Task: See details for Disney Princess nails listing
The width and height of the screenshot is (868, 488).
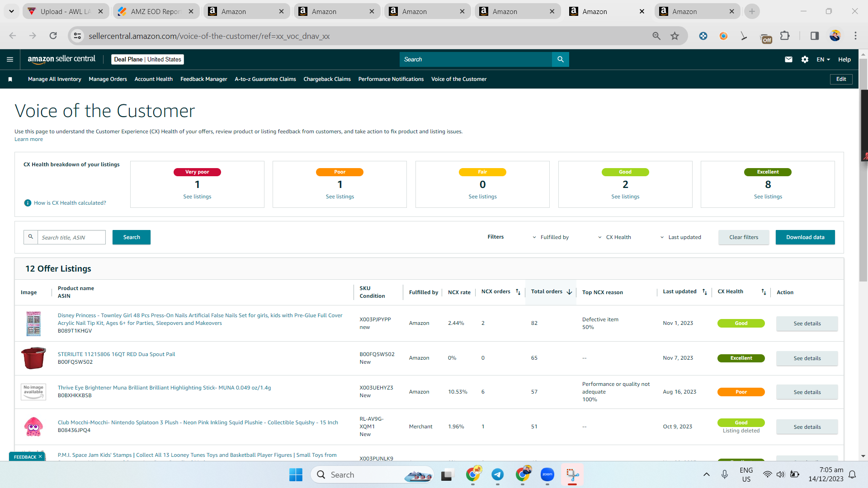Action: pyautogui.click(x=807, y=324)
